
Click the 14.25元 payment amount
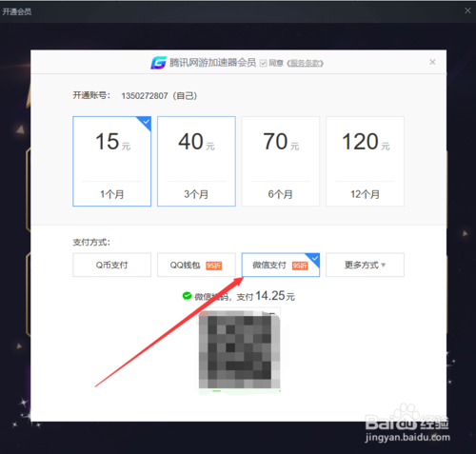pyautogui.click(x=275, y=296)
